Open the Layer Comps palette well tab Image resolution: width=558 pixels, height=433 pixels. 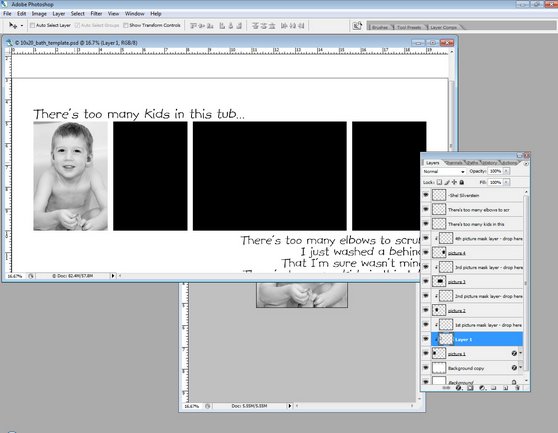pos(442,27)
